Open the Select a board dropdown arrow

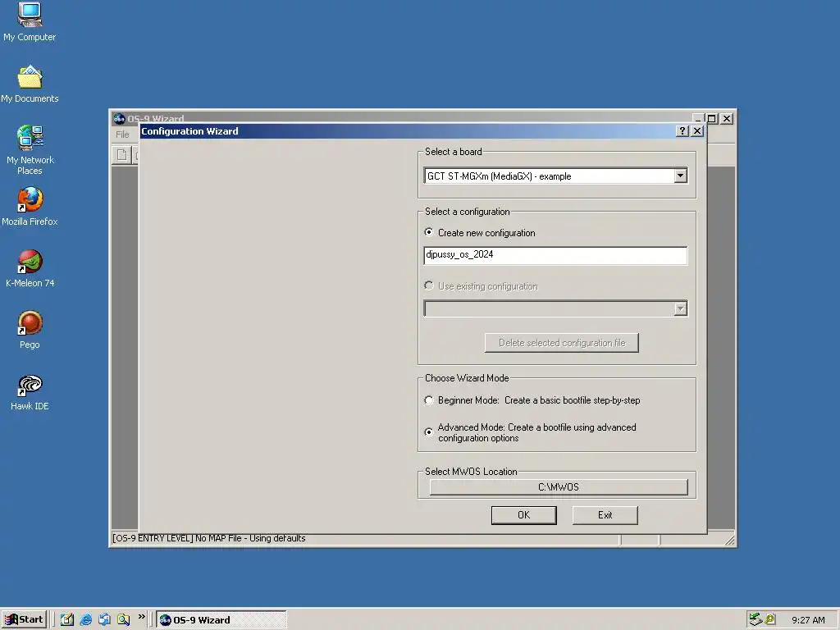[x=680, y=176]
